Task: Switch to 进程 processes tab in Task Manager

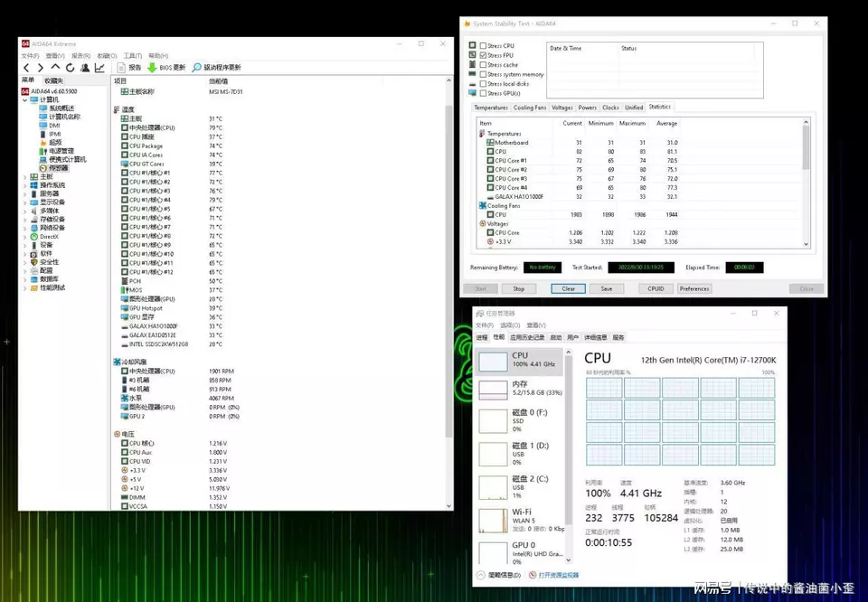Action: [482, 337]
